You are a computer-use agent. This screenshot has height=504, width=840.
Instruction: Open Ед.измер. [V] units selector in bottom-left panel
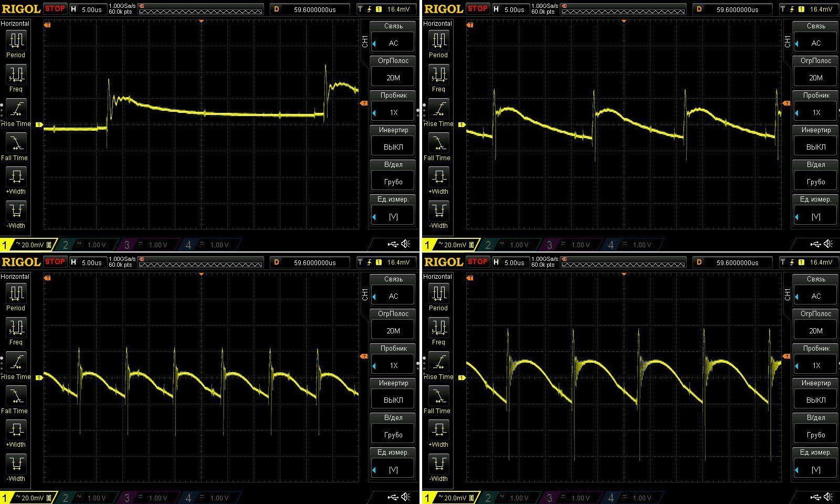tap(393, 461)
